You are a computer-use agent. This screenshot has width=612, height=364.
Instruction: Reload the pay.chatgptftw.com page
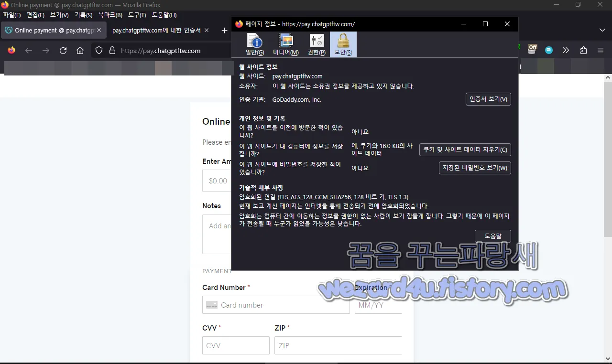63,50
